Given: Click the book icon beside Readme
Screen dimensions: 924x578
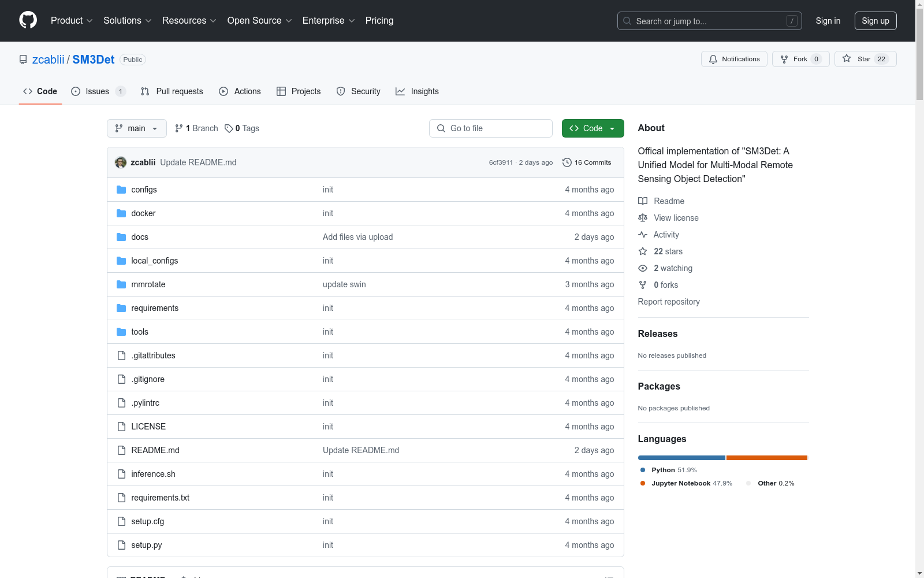Looking at the screenshot, I should click(643, 201).
